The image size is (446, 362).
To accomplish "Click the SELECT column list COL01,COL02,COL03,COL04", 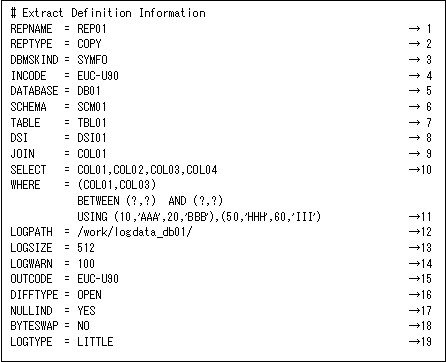I will tap(147, 170).
